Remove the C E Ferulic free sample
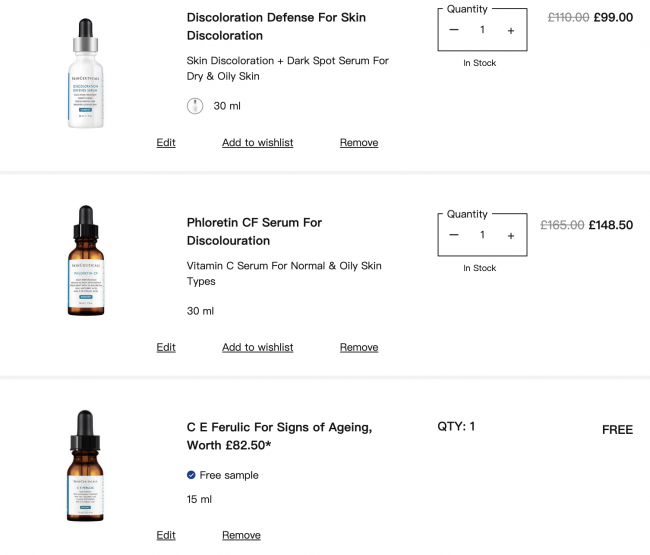This screenshot has height=555, width=650. (241, 535)
